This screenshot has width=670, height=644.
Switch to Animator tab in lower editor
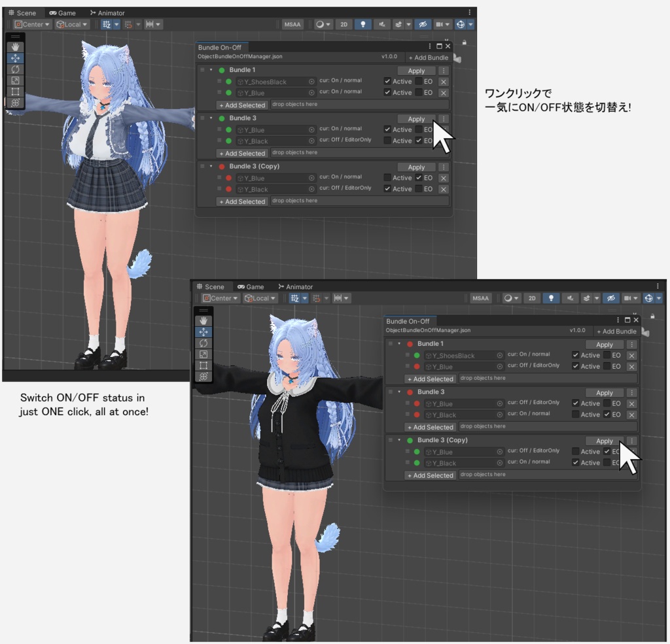pos(295,286)
